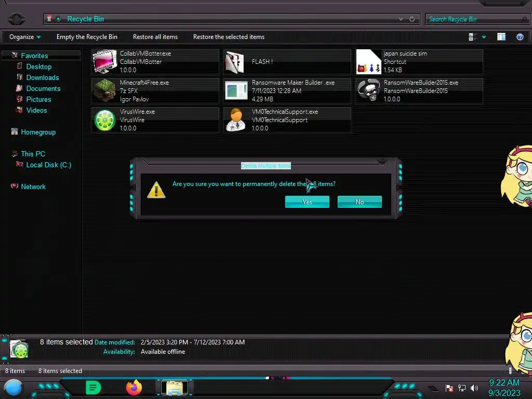Cancel deletion with the No button

point(360,202)
